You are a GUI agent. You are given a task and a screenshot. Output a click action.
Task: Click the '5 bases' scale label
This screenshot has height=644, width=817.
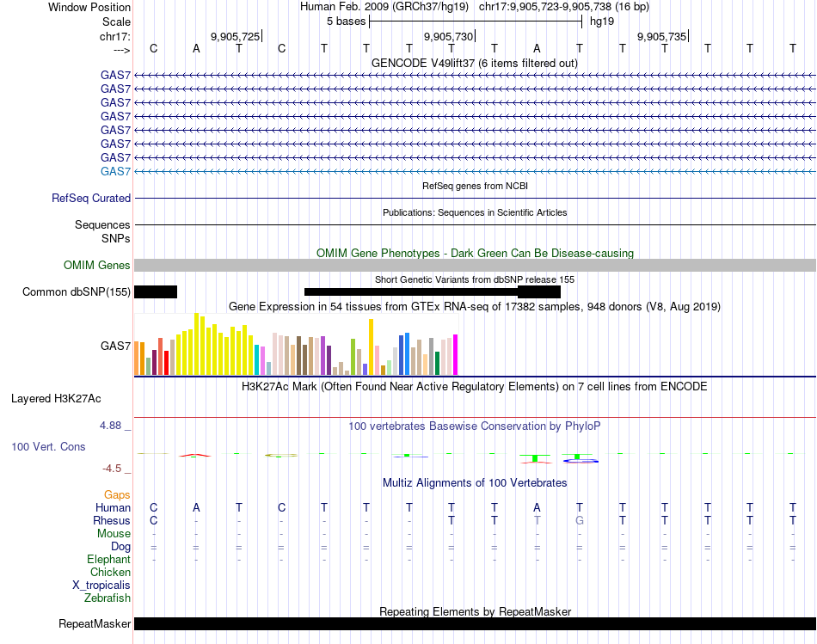click(347, 21)
